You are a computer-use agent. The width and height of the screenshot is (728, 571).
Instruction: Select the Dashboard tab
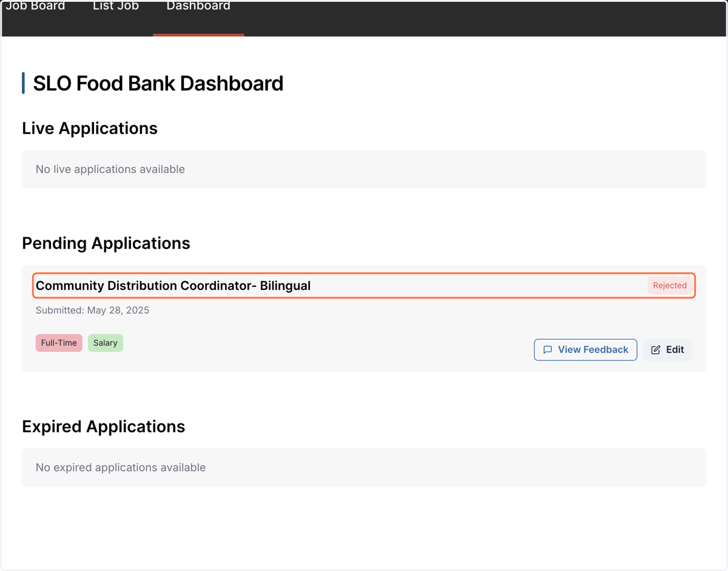click(x=198, y=7)
